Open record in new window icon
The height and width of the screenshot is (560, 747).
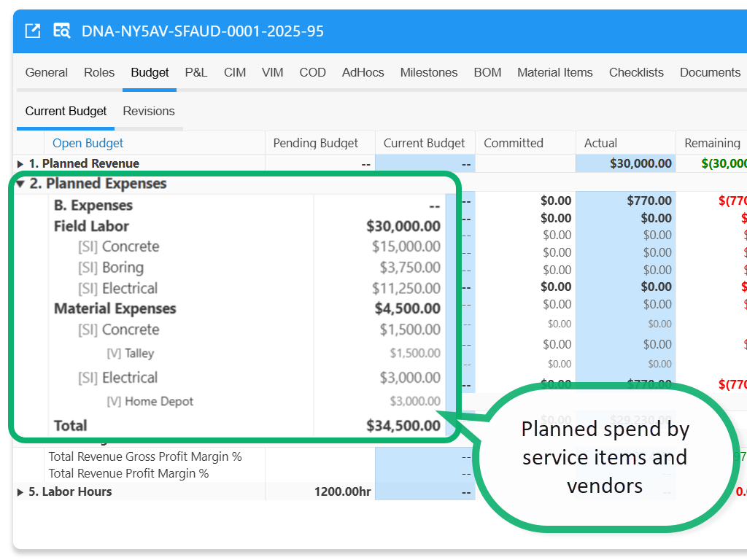pyautogui.click(x=32, y=31)
